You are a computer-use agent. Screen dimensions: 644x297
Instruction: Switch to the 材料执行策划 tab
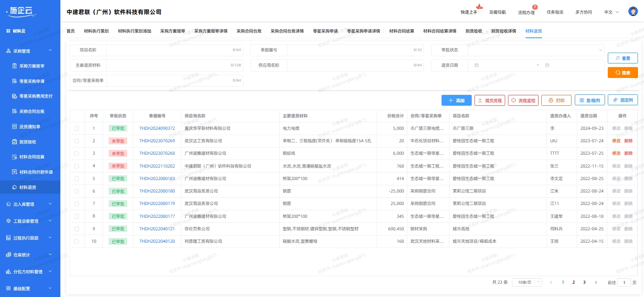click(96, 31)
